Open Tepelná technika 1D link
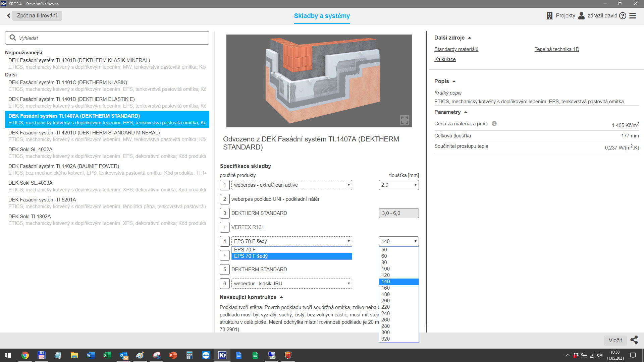 point(556,49)
